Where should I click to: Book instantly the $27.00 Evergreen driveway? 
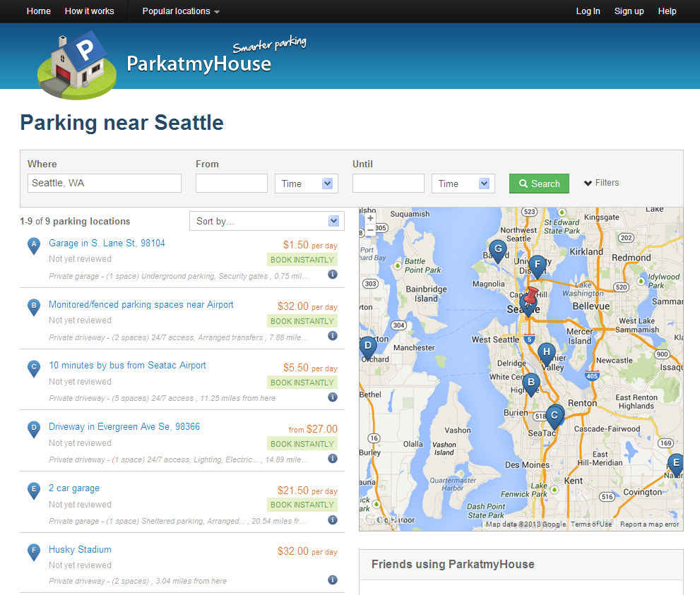(302, 444)
